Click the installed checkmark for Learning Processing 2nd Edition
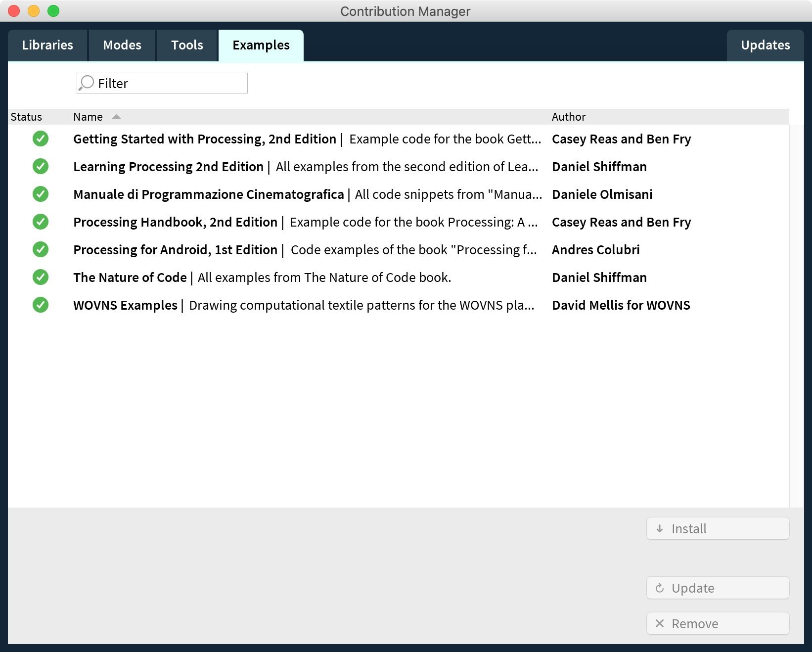 [x=41, y=167]
